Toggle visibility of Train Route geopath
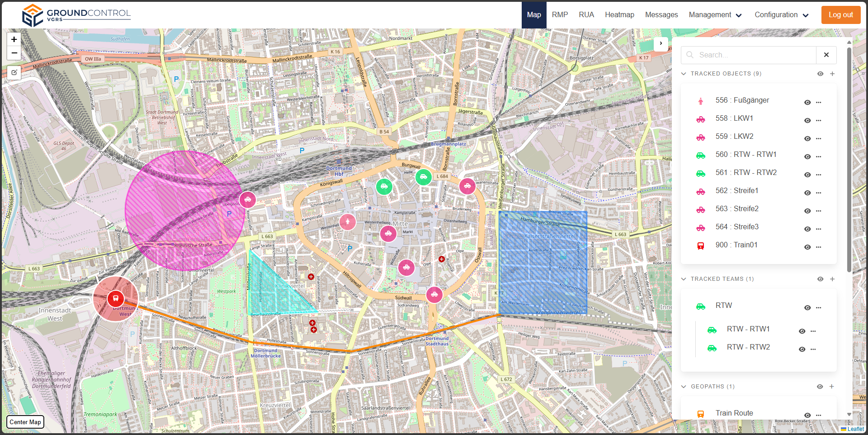 [807, 415]
